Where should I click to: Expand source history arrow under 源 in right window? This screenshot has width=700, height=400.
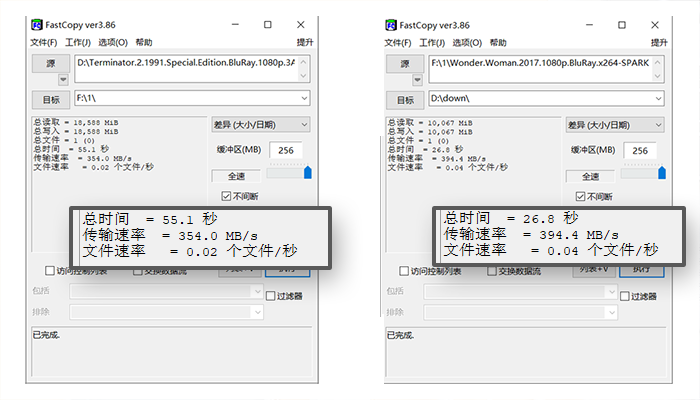(x=417, y=80)
